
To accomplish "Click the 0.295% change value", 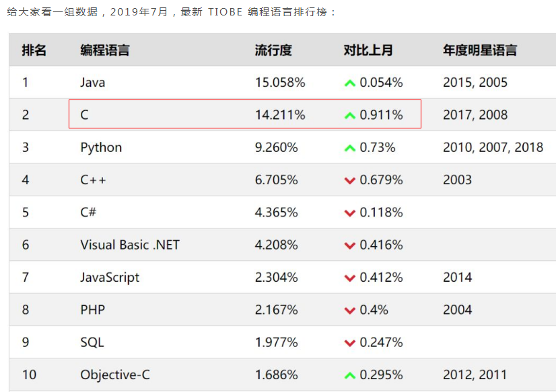I will [x=381, y=375].
